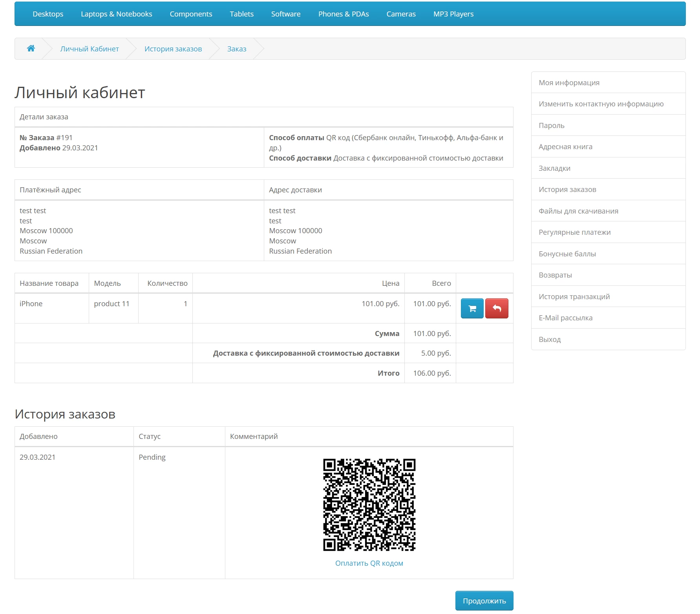Click the QR code image

coord(369,504)
